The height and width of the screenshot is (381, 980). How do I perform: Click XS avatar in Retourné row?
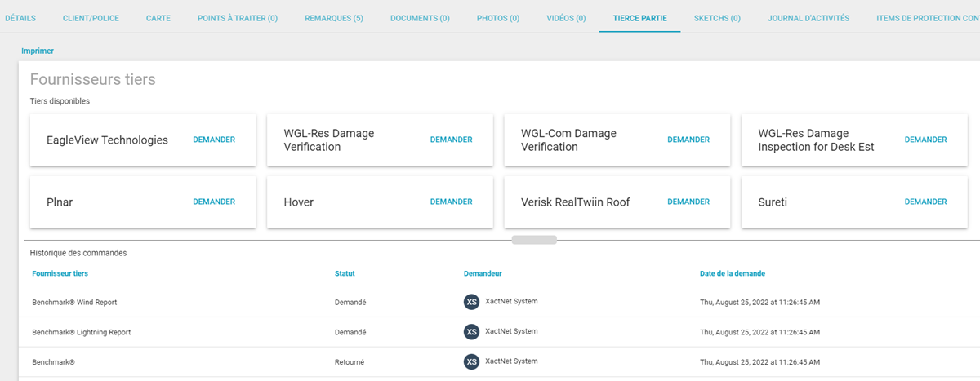click(471, 361)
